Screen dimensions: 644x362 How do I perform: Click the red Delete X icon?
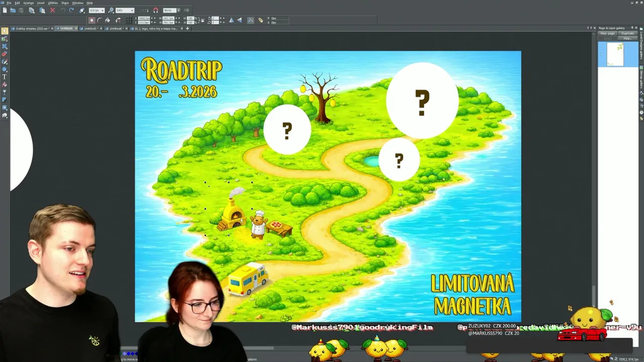(52, 10)
